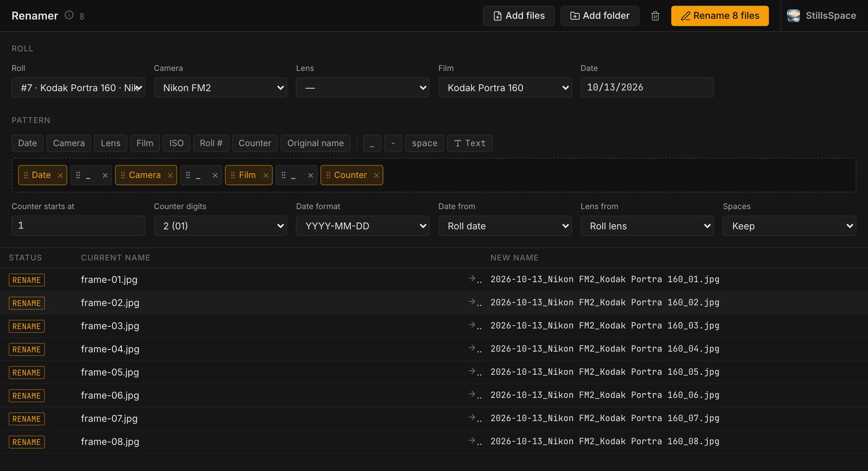Remove the underscore separator after Camera token
The height and width of the screenshot is (471, 868).
(x=215, y=175)
